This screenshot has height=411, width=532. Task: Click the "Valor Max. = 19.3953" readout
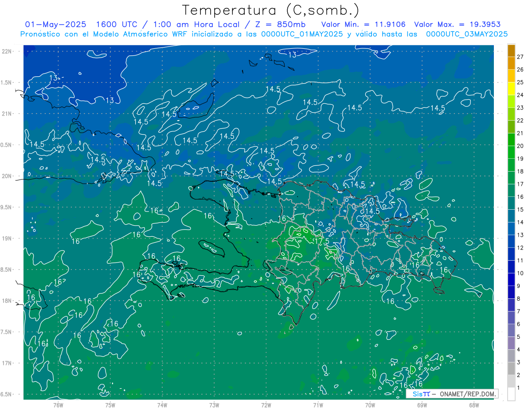[x=457, y=24]
